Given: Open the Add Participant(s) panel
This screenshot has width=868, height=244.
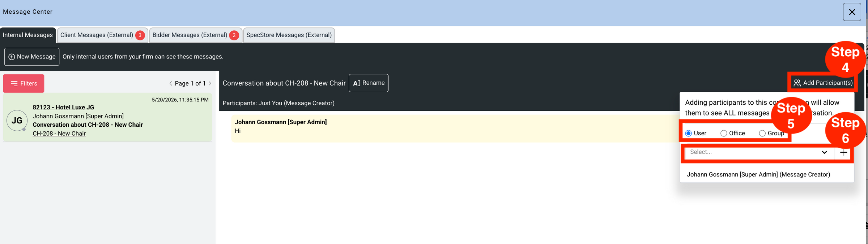Looking at the screenshot, I should (823, 83).
